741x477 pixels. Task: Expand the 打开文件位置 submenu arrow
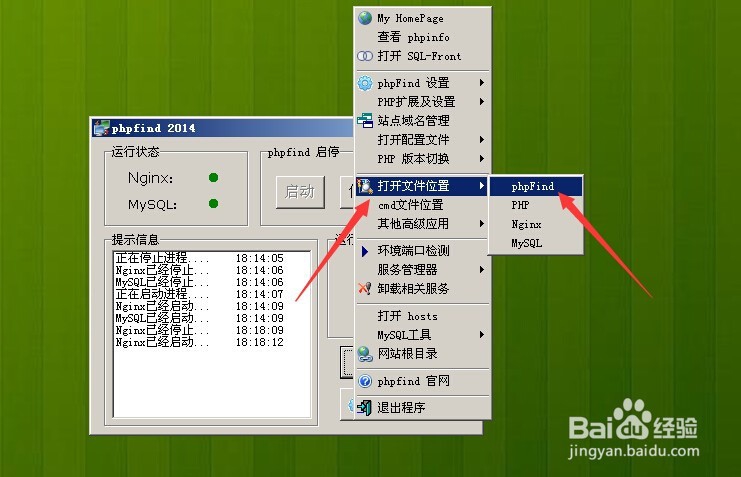click(482, 186)
